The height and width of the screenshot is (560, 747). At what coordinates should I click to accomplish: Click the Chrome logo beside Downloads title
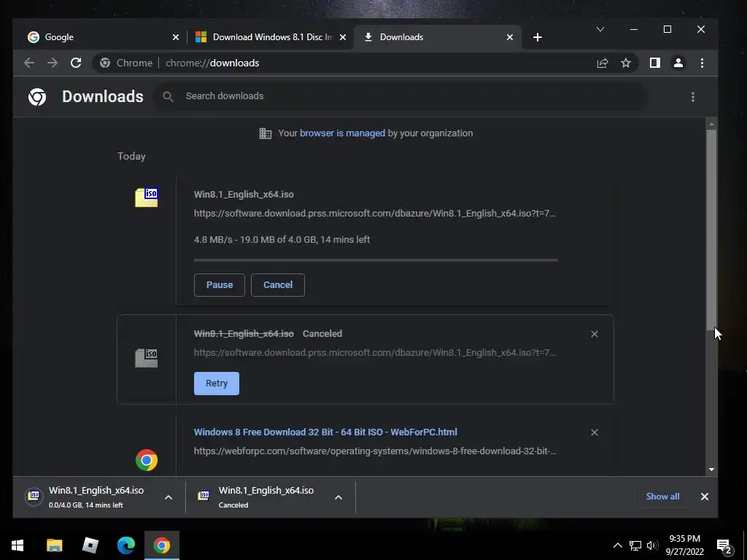(37, 97)
